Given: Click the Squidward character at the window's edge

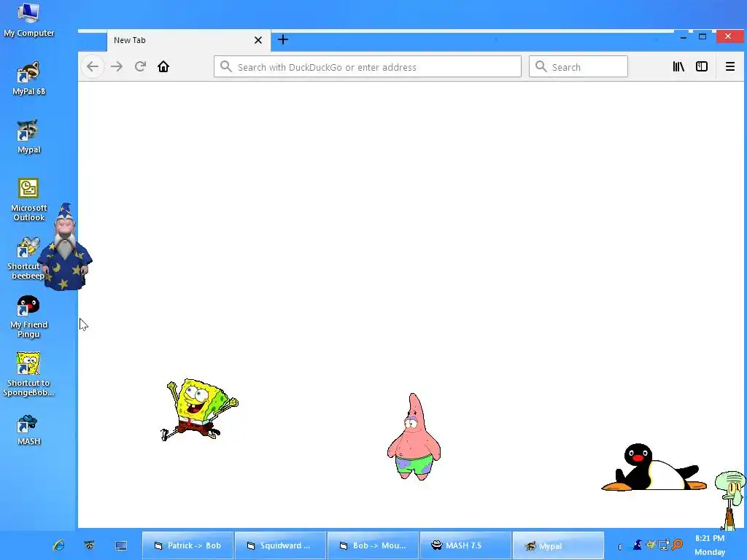Looking at the screenshot, I should click(x=730, y=499).
